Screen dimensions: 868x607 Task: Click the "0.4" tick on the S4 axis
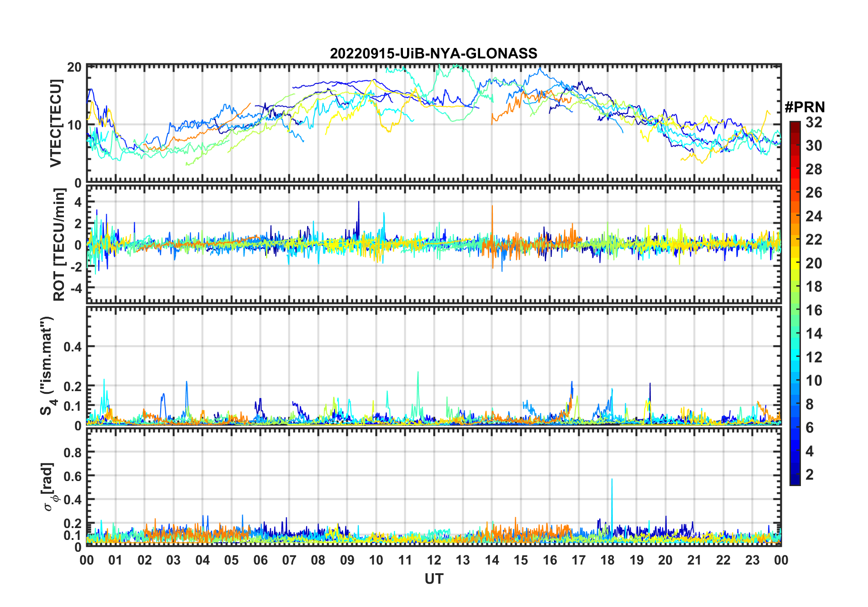click(73, 346)
